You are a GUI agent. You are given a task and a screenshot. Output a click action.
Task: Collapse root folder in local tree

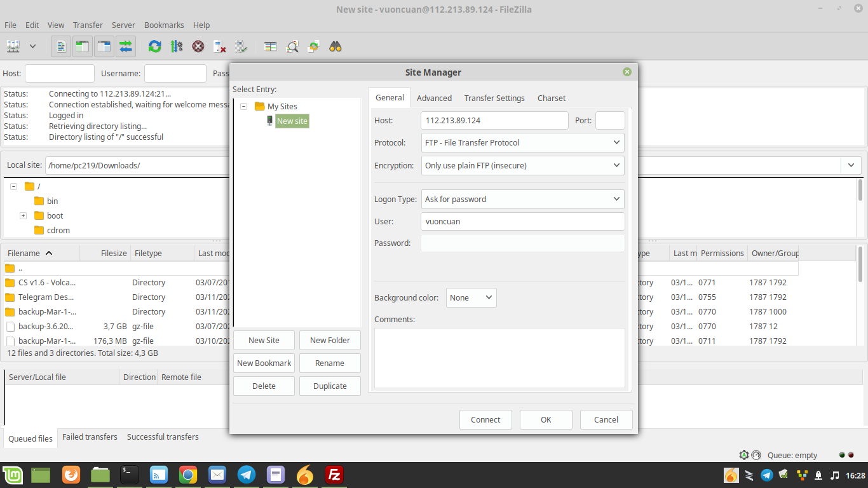(13, 186)
